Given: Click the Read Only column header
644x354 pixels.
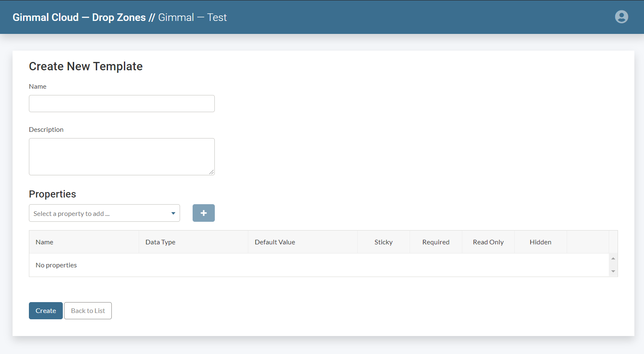Looking at the screenshot, I should point(488,242).
